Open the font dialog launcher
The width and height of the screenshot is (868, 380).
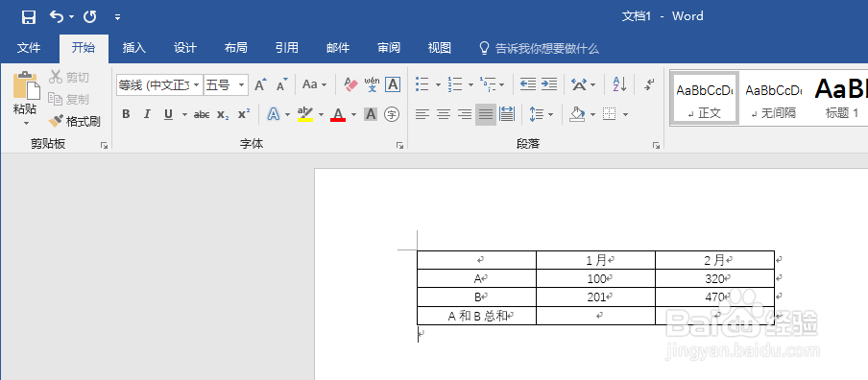point(400,146)
